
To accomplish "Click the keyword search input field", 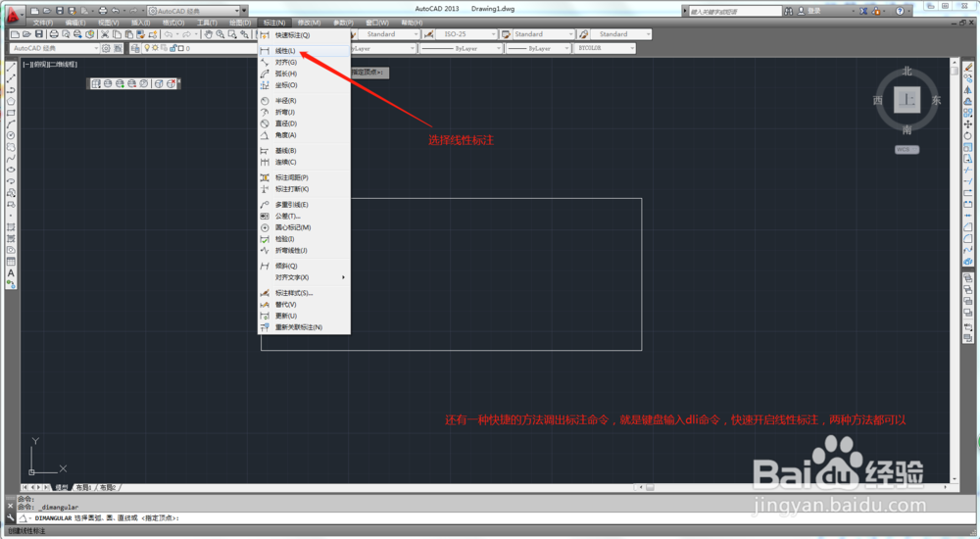I will [x=735, y=11].
